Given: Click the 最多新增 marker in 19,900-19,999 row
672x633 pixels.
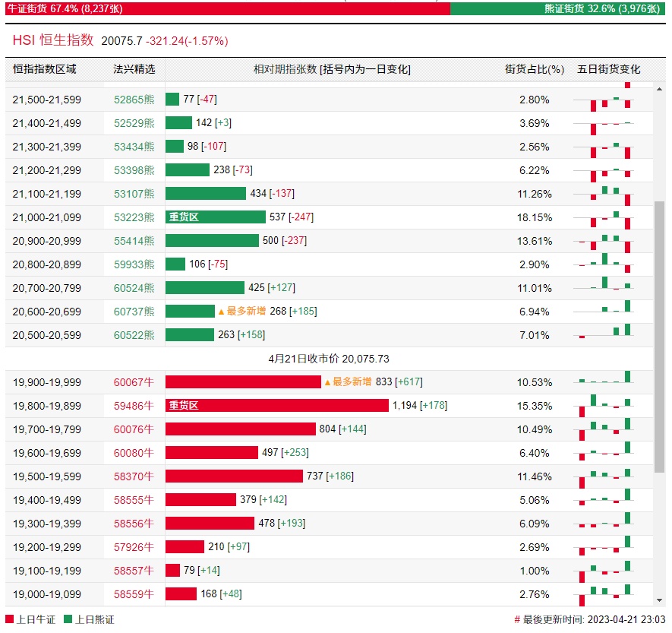Looking at the screenshot, I should coord(348,382).
